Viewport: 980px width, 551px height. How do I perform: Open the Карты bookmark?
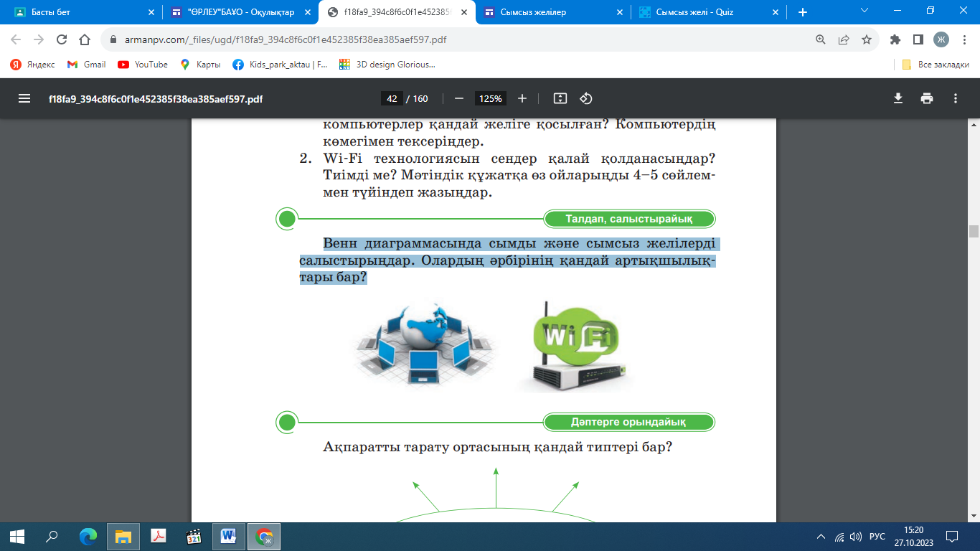click(200, 65)
